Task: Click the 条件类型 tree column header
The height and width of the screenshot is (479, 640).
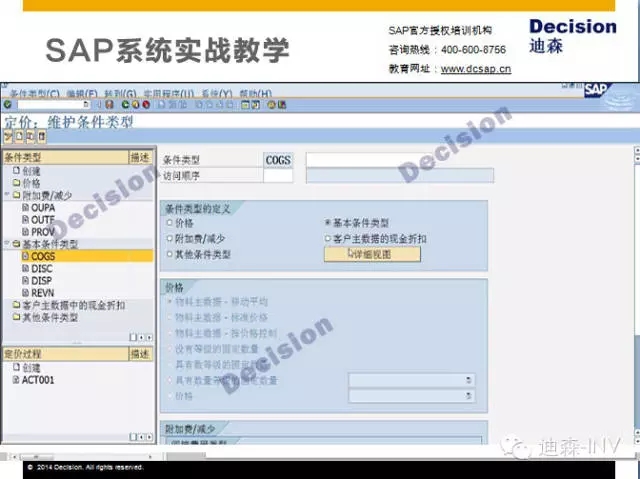Action: [66, 157]
